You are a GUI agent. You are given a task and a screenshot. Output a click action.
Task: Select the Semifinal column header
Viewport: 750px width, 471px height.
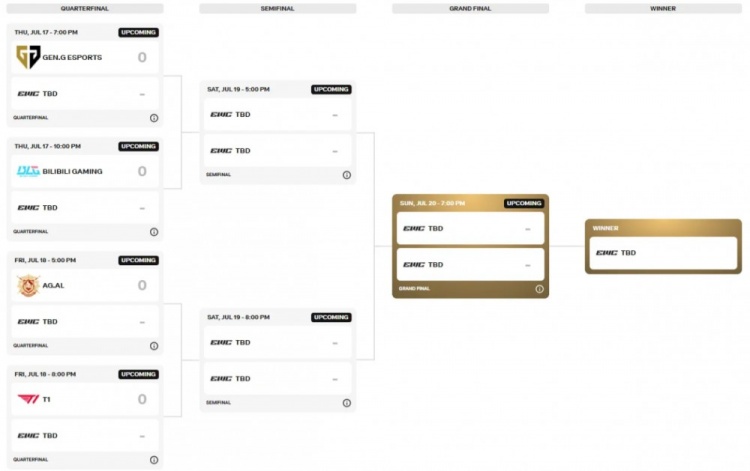(277, 8)
